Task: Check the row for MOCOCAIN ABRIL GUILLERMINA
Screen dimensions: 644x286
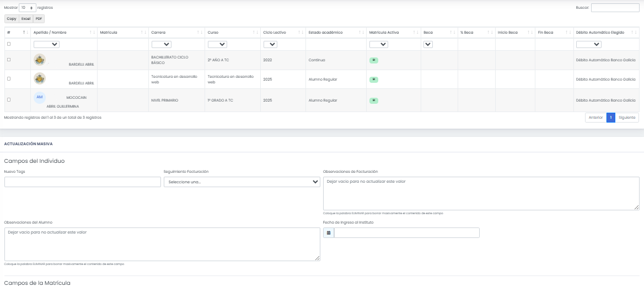Action: tap(8, 100)
